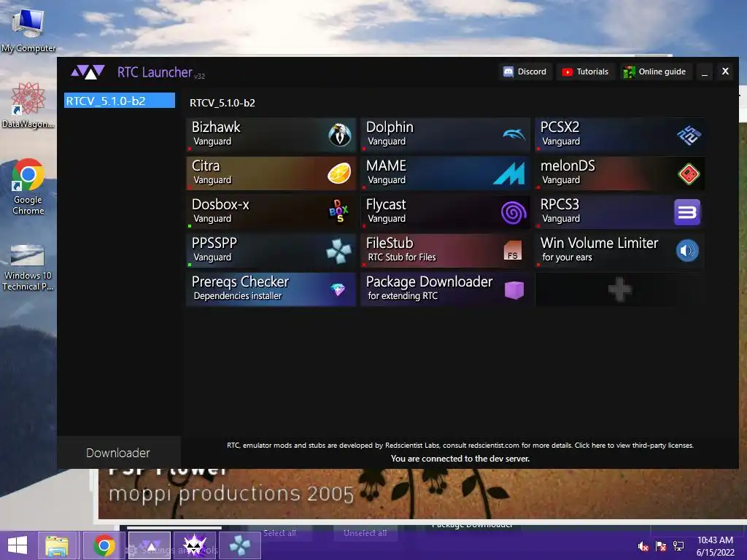Click the Win Volume Limiter speaker icon
This screenshot has height=560, width=747.
click(x=687, y=251)
